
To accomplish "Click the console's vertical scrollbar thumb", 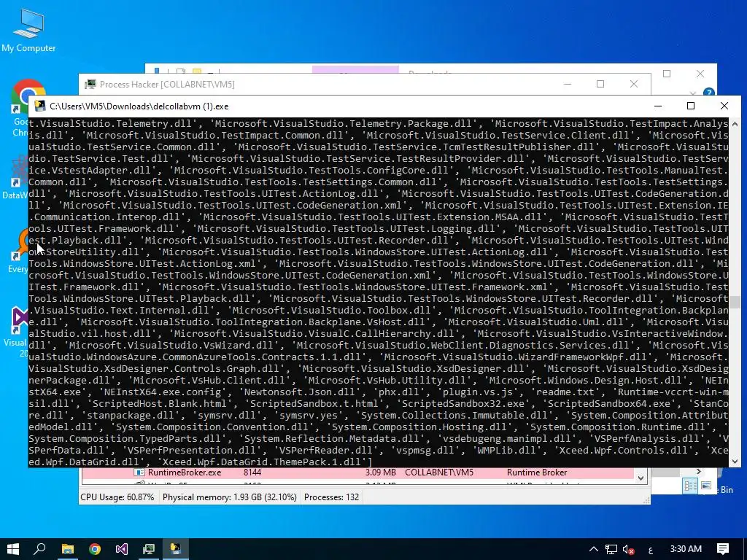I will (x=735, y=302).
